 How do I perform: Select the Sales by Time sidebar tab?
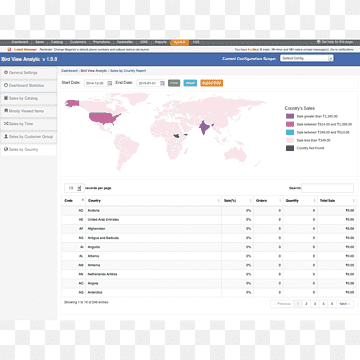[29, 124]
